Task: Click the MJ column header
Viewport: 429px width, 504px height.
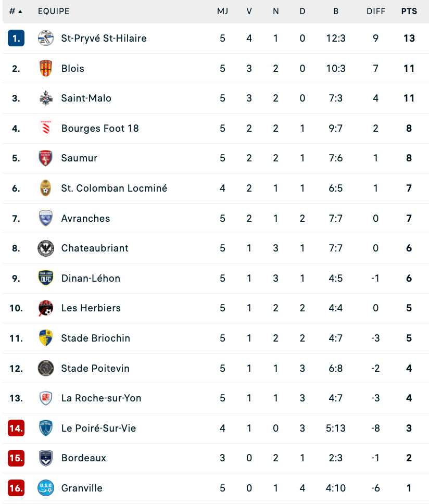Action: tap(222, 11)
